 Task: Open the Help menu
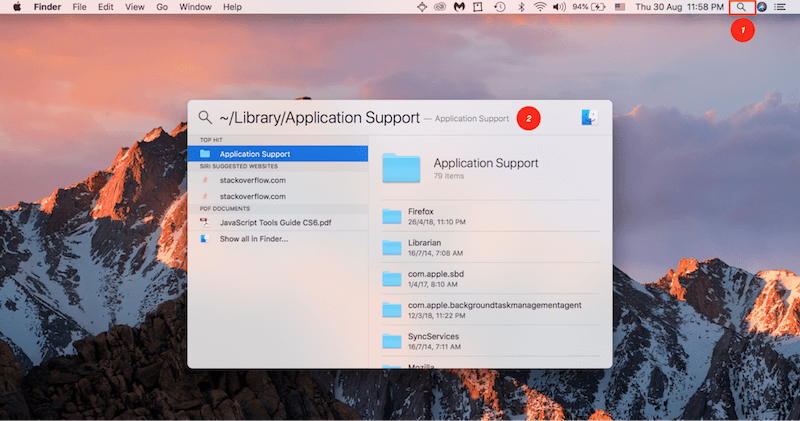click(232, 7)
